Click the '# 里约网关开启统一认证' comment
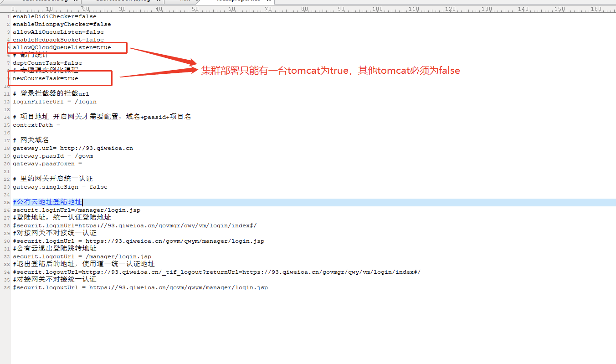 pyautogui.click(x=53, y=179)
